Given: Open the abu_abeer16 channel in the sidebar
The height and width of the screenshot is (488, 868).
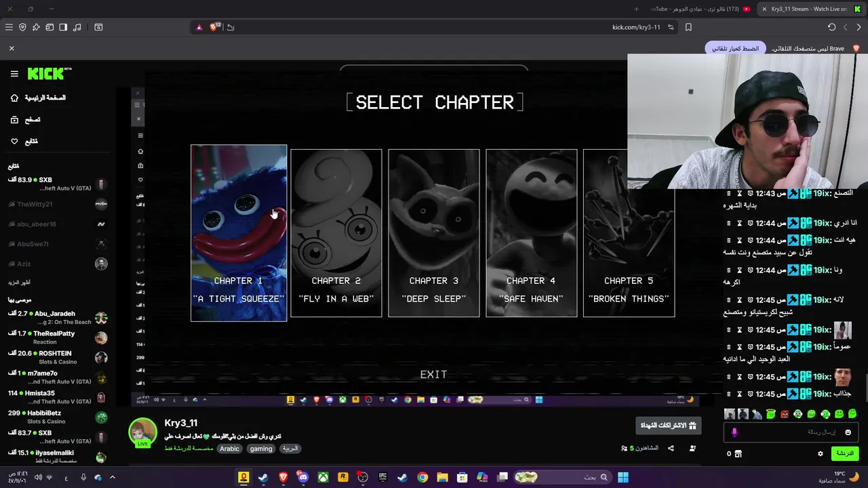Looking at the screenshot, I should pyautogui.click(x=58, y=224).
